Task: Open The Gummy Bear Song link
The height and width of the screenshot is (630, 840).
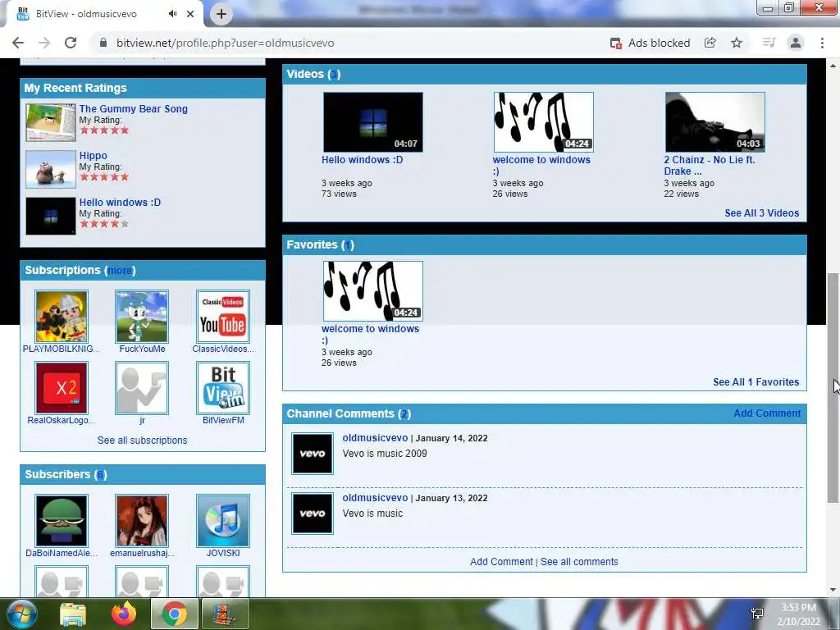Action: [134, 109]
